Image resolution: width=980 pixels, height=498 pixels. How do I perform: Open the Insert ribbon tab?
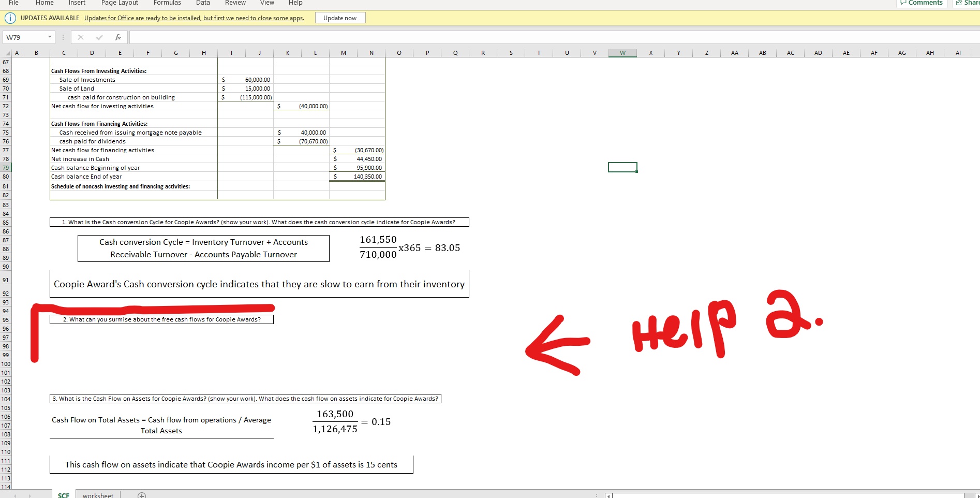click(x=77, y=3)
